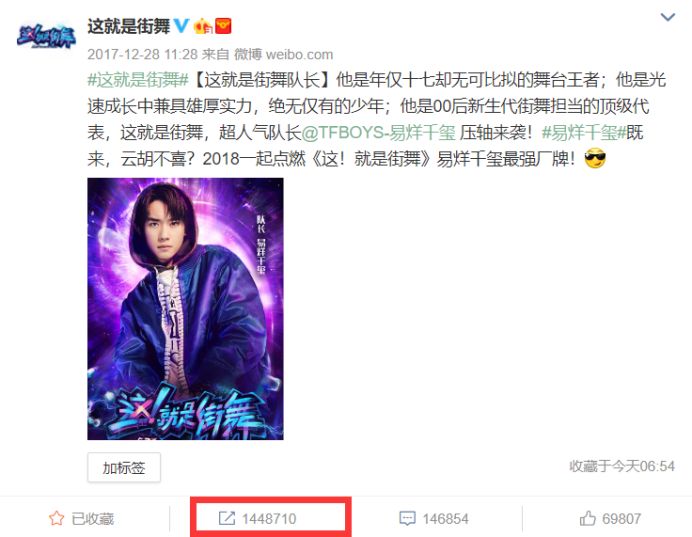
Task: Open the post timestamp 2017-12-28 11:28
Action: [143, 54]
